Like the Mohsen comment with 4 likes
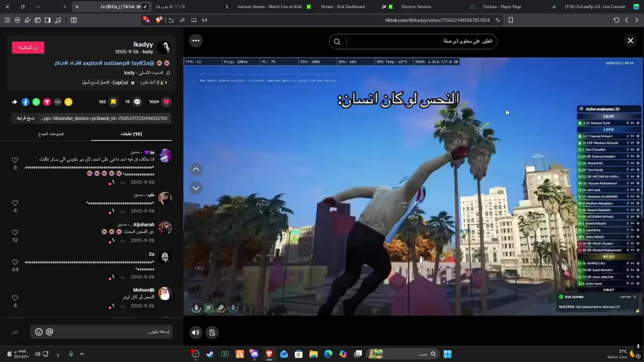The height and width of the screenshot is (362, 644). point(15,298)
